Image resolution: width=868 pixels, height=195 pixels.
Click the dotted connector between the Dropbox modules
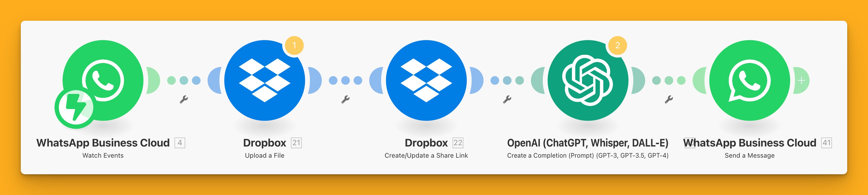[345, 80]
